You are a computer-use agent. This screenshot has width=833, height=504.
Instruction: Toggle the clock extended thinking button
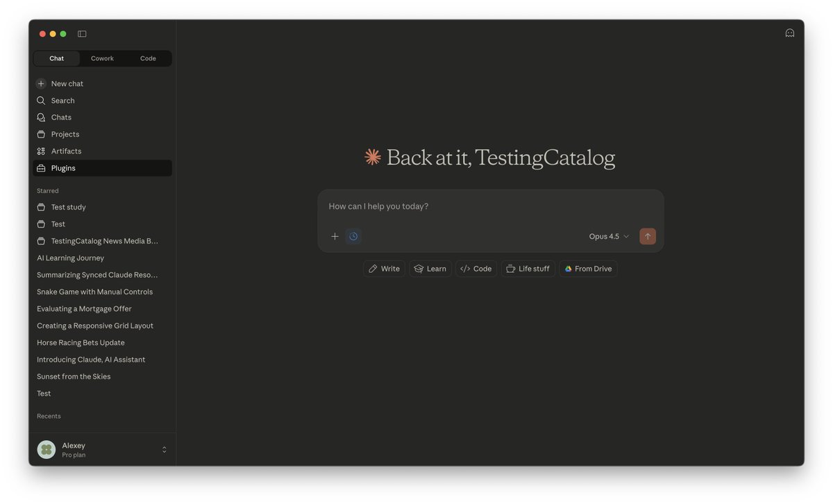pos(353,236)
